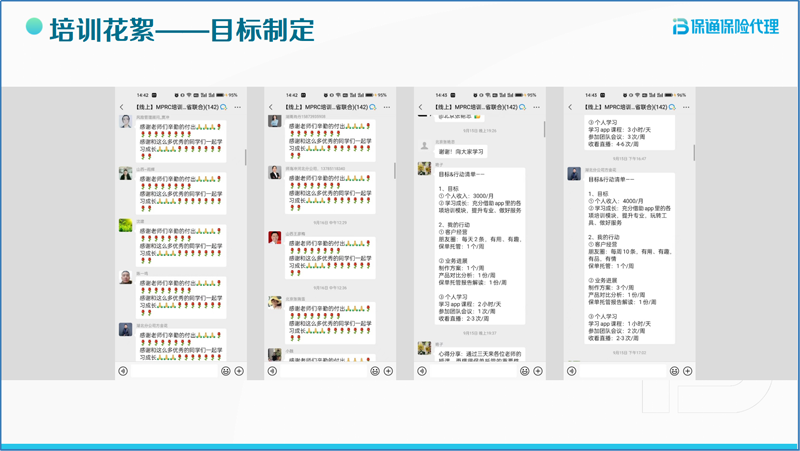The width and height of the screenshot is (800, 451).
Task: Tap plus icon in fourth chat screenshot
Action: [x=688, y=371]
